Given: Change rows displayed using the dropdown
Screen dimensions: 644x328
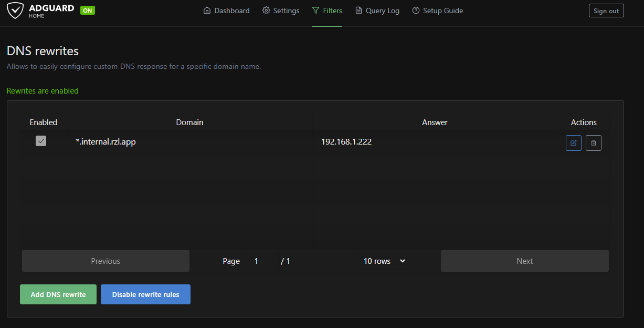Looking at the screenshot, I should (383, 261).
